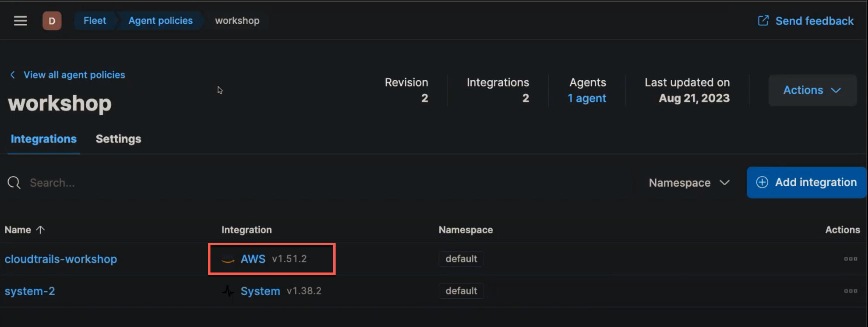Open actions menu for cloudtrails-workshop row
The height and width of the screenshot is (327, 868).
[x=850, y=259]
